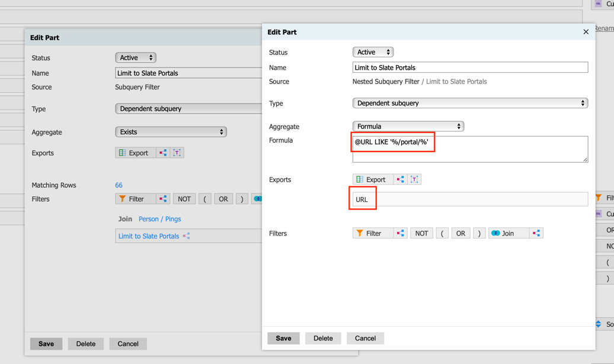The width and height of the screenshot is (614, 364).
Task: Open the Aggregate dropdown showing Formula
Action: pos(408,126)
